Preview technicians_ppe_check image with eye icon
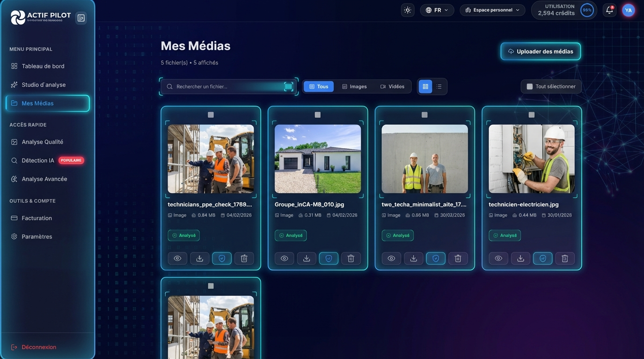The height and width of the screenshot is (359, 644). click(177, 258)
